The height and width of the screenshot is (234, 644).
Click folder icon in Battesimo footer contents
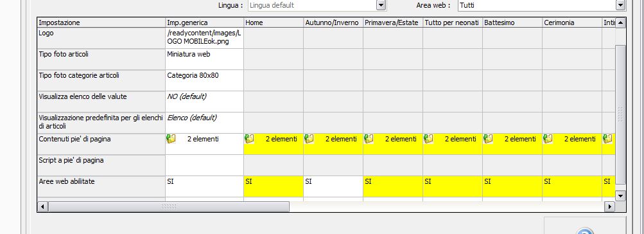pyautogui.click(x=489, y=139)
